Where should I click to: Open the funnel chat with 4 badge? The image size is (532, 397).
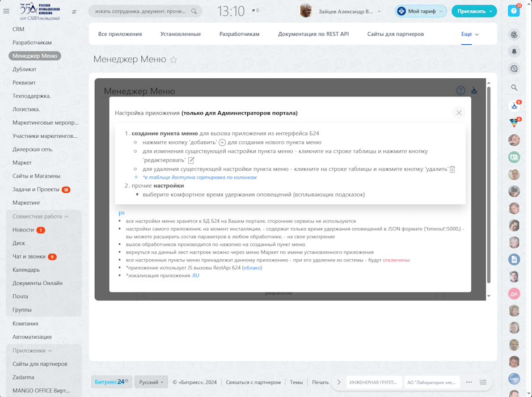pos(514,123)
